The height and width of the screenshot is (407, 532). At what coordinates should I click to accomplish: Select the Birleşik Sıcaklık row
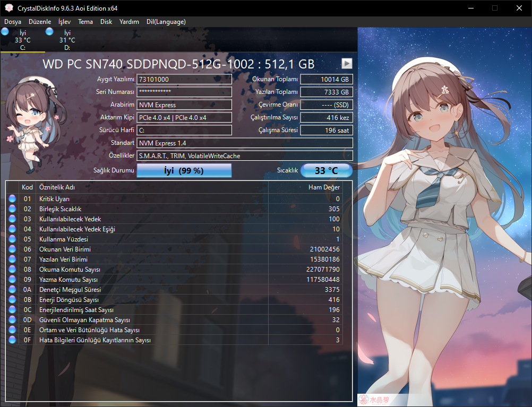coord(174,209)
